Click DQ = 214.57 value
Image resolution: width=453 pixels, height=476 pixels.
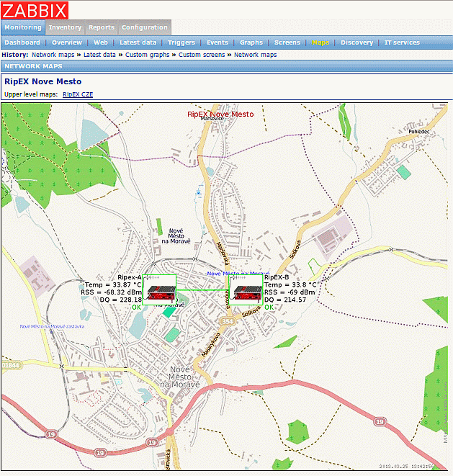285,300
